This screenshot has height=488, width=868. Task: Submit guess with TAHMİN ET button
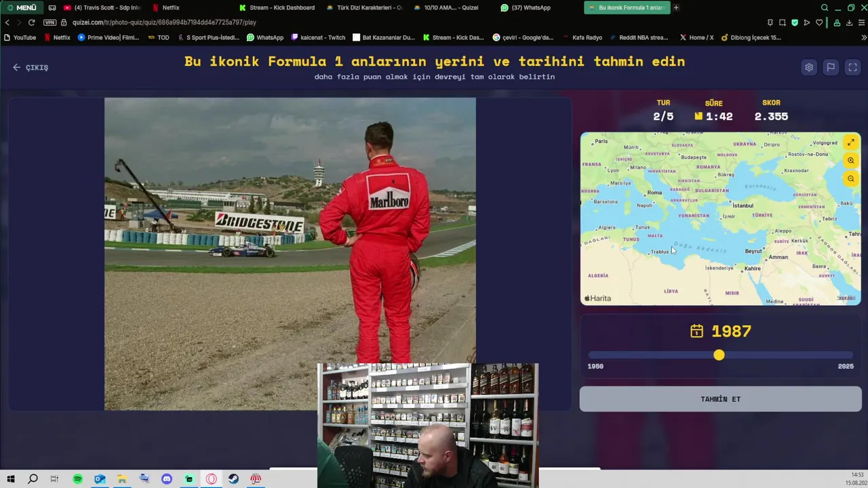[x=720, y=399]
